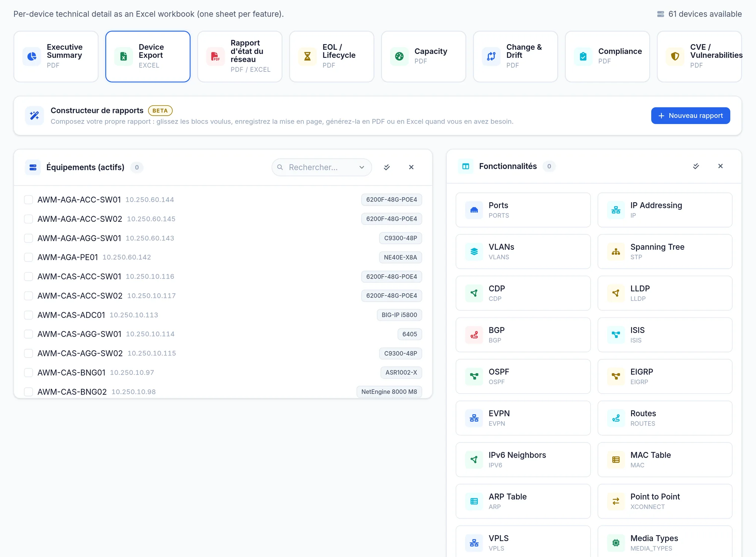Clear device selection with the Équipements X icon
This screenshot has height=557, width=756.
click(x=411, y=167)
